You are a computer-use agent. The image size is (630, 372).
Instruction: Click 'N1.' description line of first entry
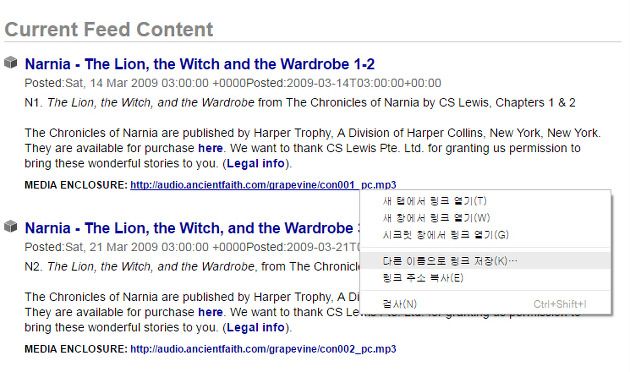(x=300, y=103)
